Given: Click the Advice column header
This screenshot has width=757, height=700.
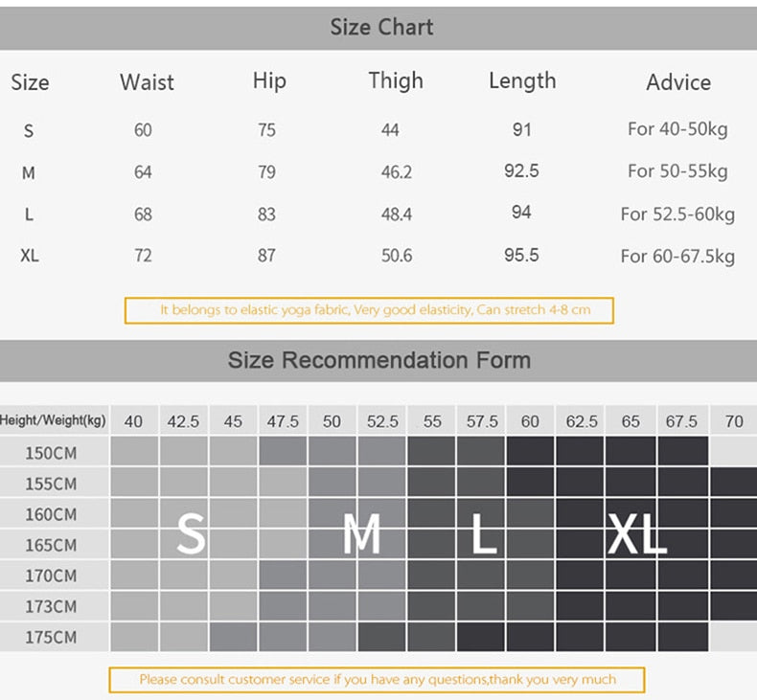Looking at the screenshot, I should click(x=678, y=82).
